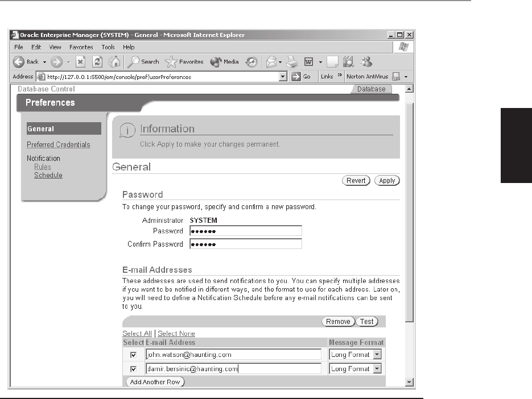The height and width of the screenshot is (399, 532).
Task: Click the john.watson@haunting.com email field
Action: pyautogui.click(x=233, y=355)
